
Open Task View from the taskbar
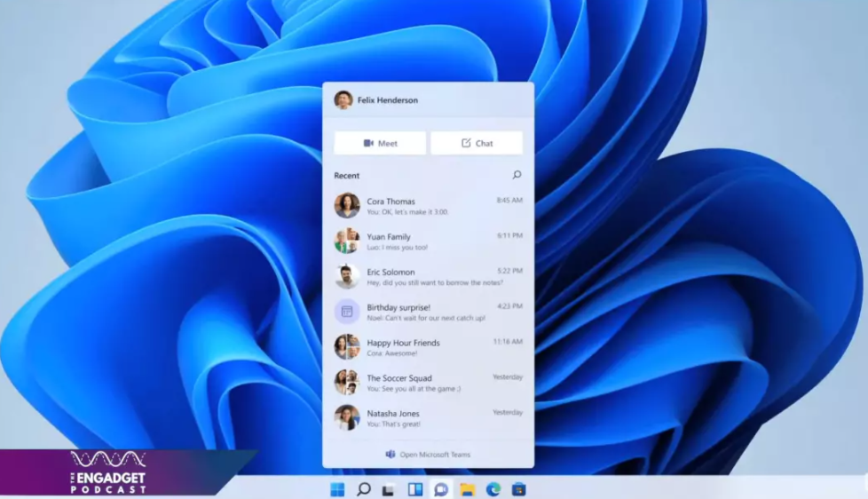(389, 489)
